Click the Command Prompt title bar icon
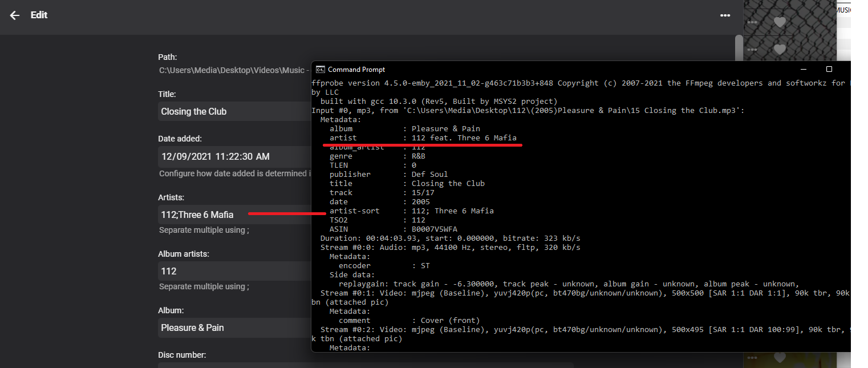The image size is (868, 368). (321, 70)
